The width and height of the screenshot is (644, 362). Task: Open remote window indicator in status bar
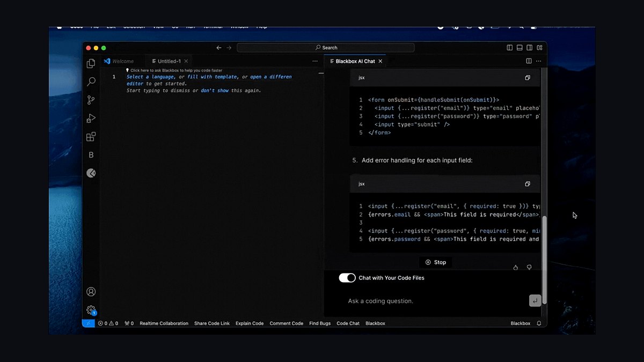point(88,323)
